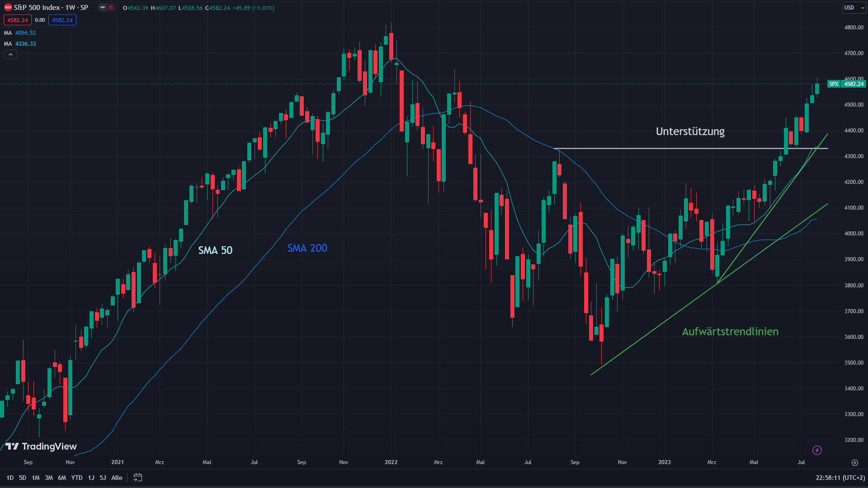Toggle the grey market status pill indicator

pos(103,8)
